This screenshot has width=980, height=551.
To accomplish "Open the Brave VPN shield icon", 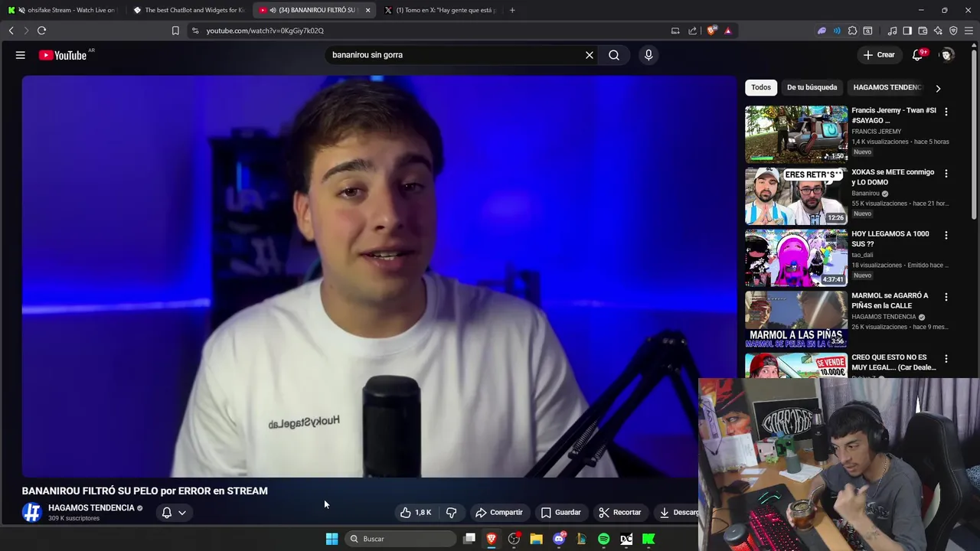I will coord(953,31).
